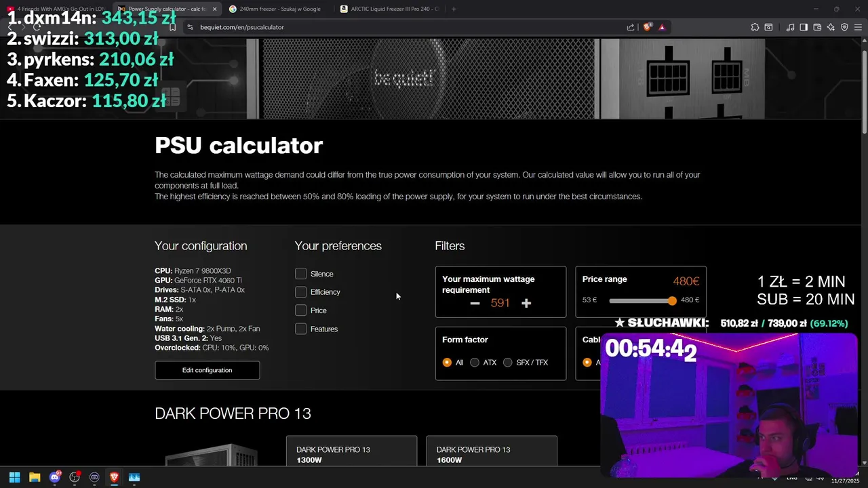Switch to the 4 Friends With AMG's tab
The height and width of the screenshot is (488, 868).
pos(56,9)
